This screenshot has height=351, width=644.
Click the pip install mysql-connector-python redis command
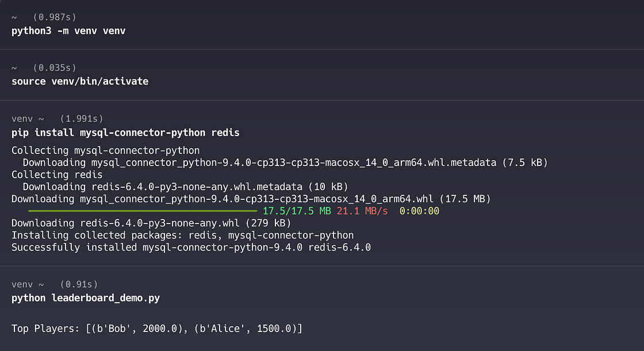(x=125, y=132)
